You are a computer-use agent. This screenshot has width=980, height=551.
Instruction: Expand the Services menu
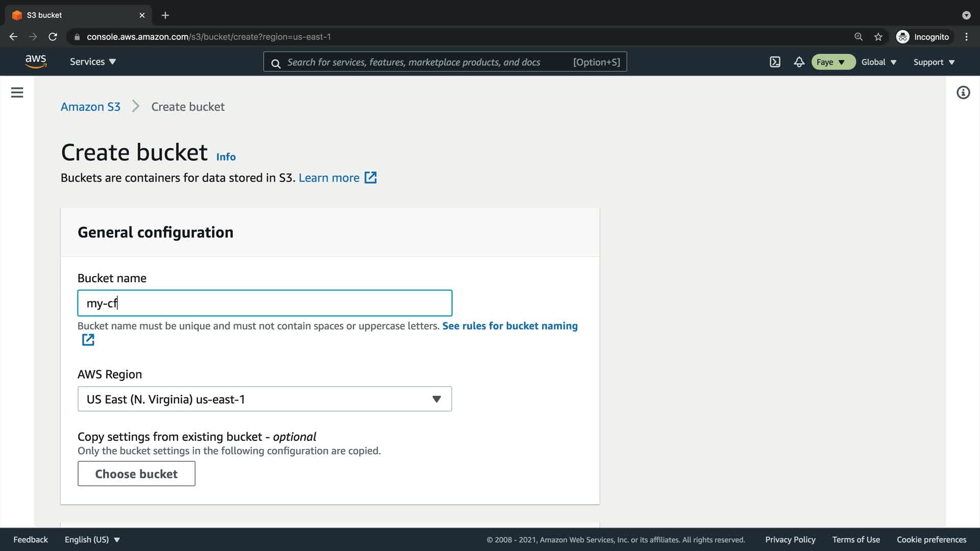click(93, 62)
